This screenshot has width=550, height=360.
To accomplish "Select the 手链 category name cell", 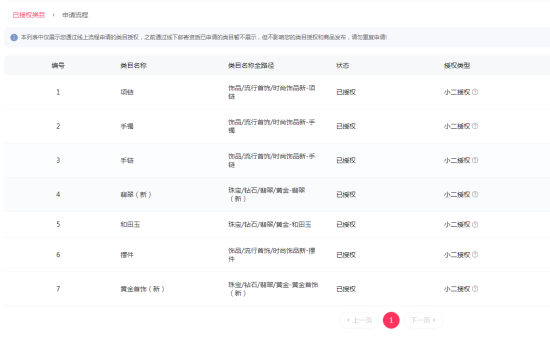I will (x=127, y=160).
